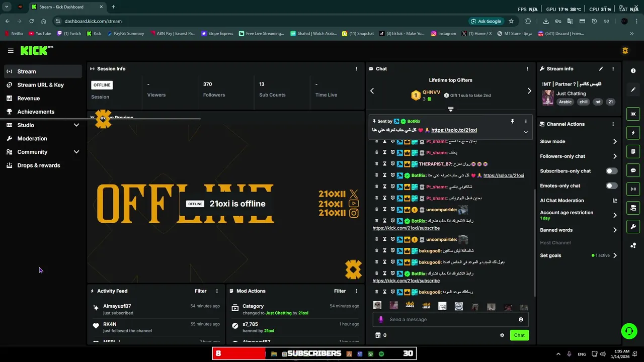
Task: Collapse the gifters leaderboard handle
Action: [451, 109]
